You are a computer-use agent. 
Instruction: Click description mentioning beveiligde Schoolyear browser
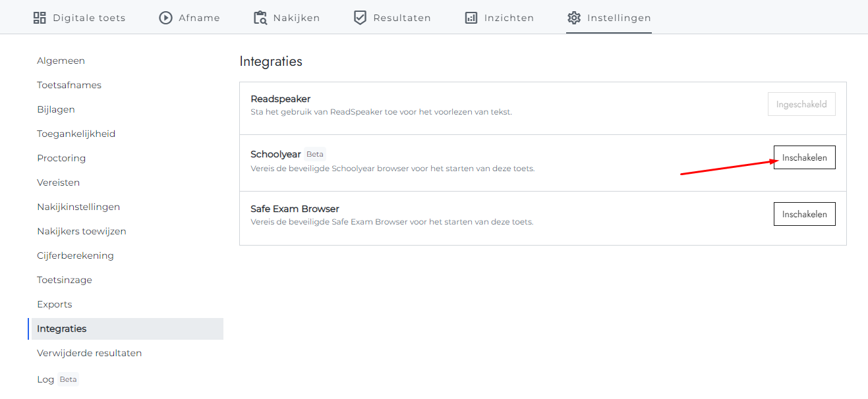pyautogui.click(x=393, y=169)
